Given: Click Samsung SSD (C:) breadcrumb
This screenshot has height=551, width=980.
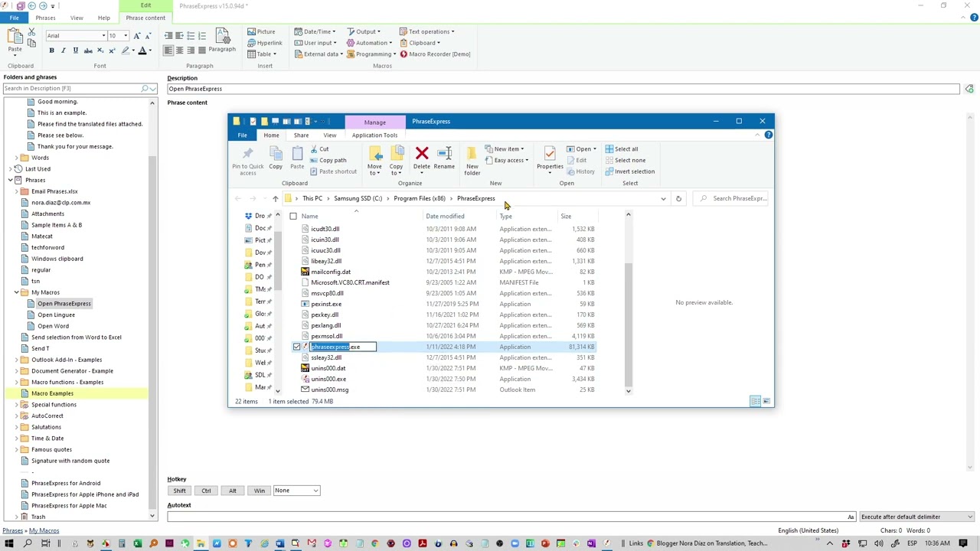Looking at the screenshot, I should [x=358, y=199].
